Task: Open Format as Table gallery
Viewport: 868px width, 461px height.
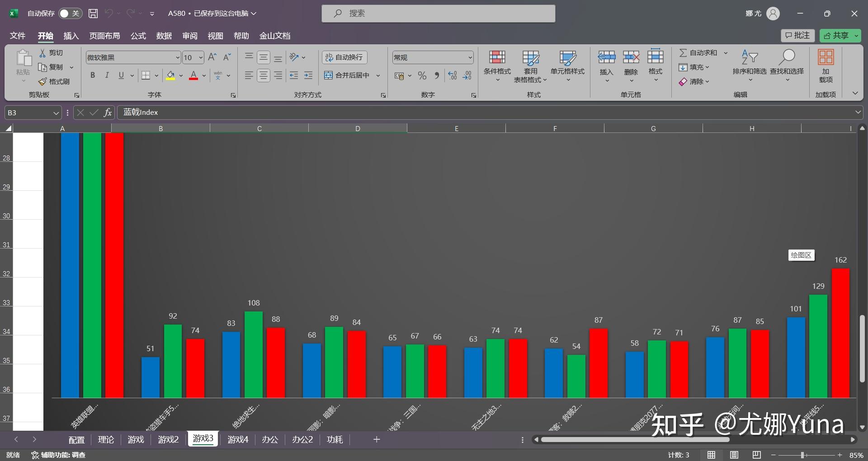Action: coord(530,66)
